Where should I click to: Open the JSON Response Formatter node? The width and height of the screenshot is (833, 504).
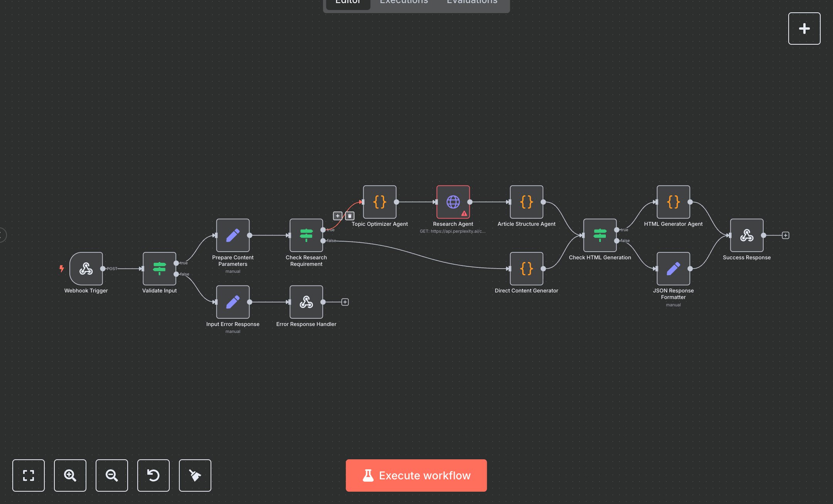click(x=673, y=269)
